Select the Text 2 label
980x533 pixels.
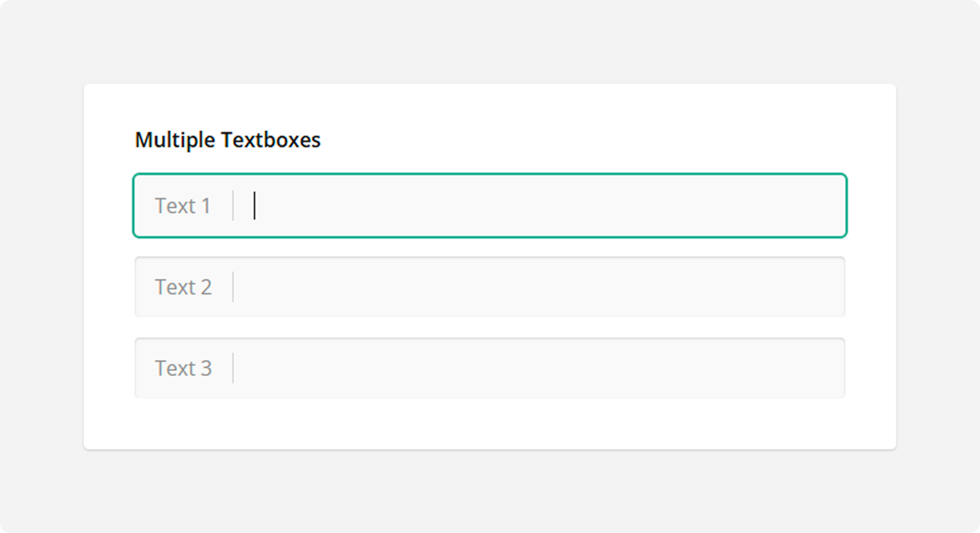click(183, 287)
